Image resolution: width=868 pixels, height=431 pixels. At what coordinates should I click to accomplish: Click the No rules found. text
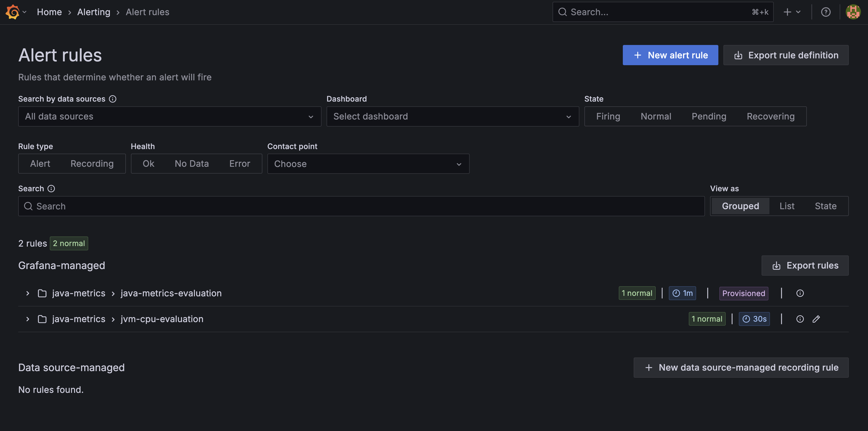(x=51, y=390)
